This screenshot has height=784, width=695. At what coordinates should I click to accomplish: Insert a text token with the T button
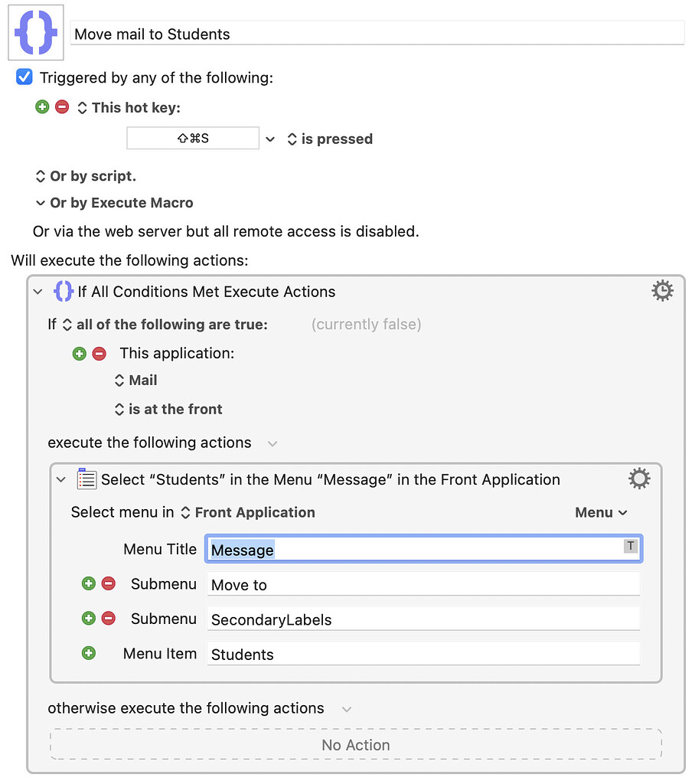tap(631, 546)
